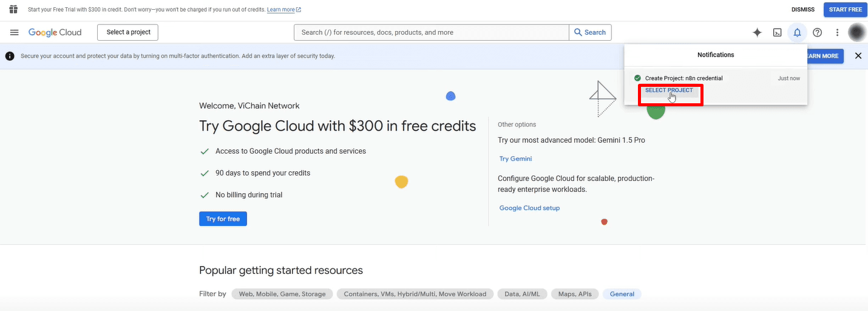Filter by Web, Mobile, Game, Storage
The image size is (868, 311).
[x=282, y=294]
